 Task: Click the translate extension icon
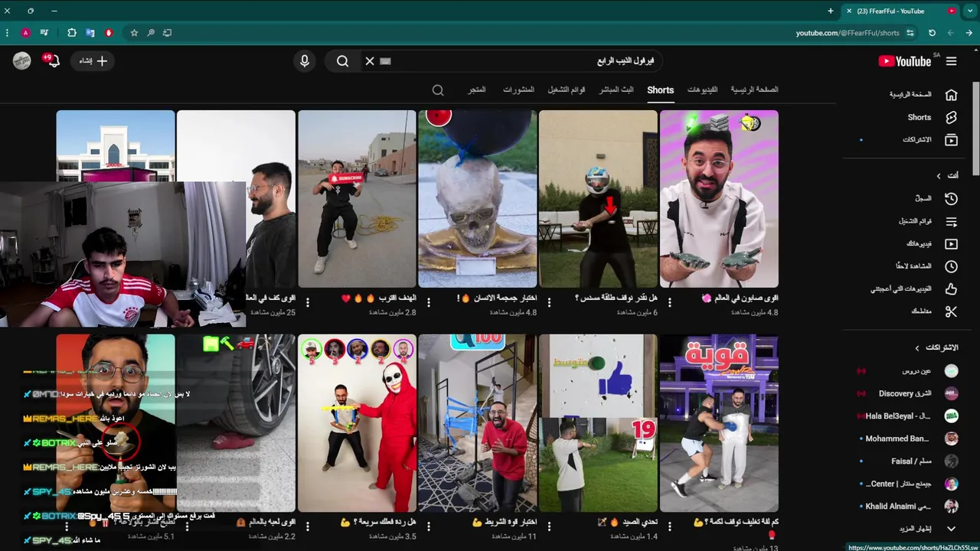[x=90, y=33]
